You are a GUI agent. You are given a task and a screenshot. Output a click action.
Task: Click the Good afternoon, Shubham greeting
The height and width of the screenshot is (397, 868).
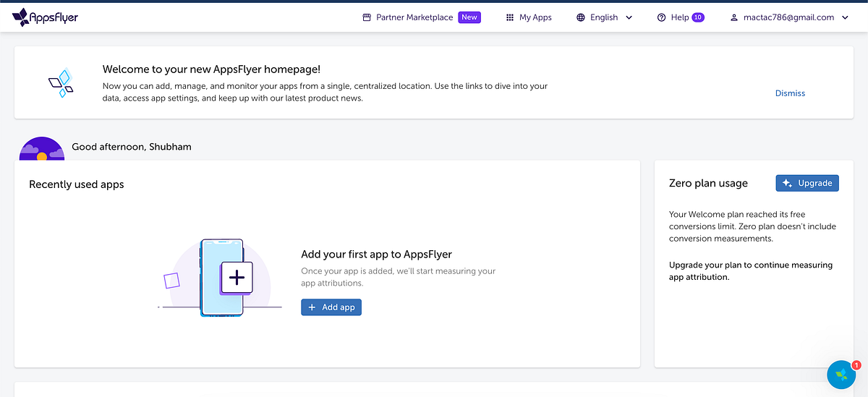coord(132,147)
